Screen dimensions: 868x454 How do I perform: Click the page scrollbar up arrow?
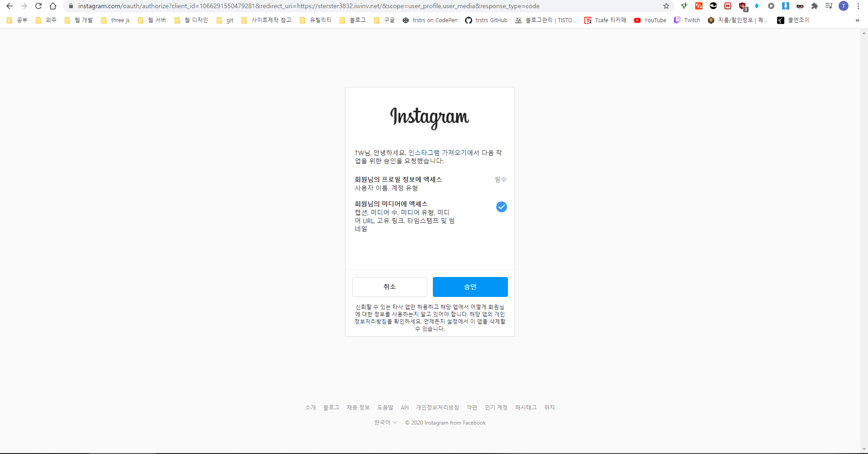point(864,33)
